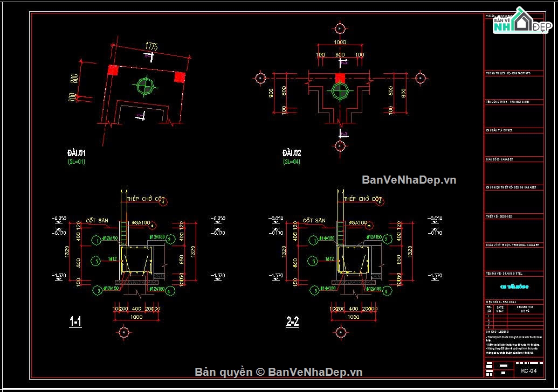Select green pile circle symbol in ĐÀI.01 plan

tap(146, 86)
